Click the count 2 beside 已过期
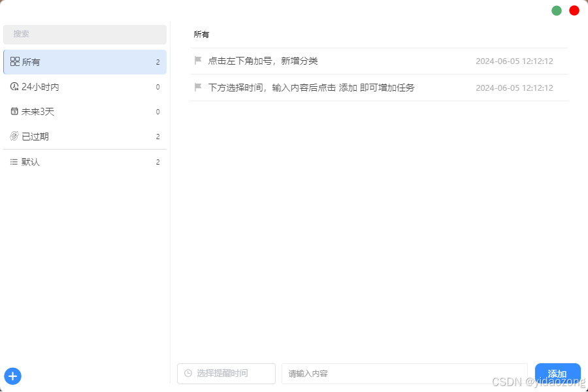Screen dimensions: 588x392 (158, 137)
